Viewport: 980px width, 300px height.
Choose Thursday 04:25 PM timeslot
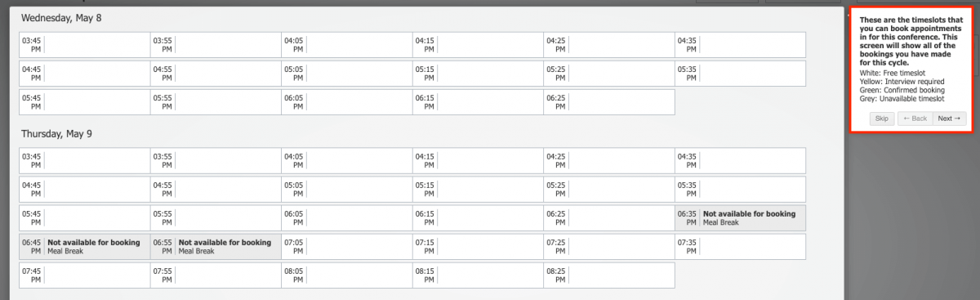pos(609,161)
